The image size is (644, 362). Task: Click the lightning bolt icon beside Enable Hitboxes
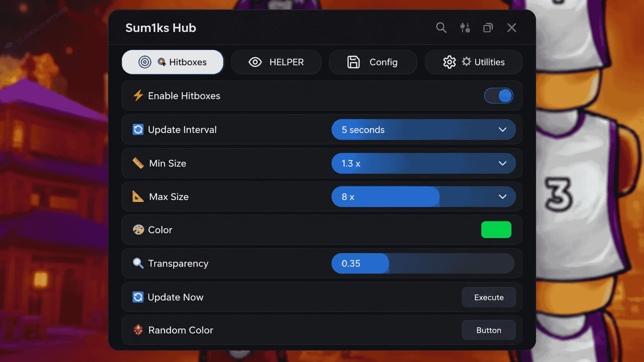(x=138, y=95)
